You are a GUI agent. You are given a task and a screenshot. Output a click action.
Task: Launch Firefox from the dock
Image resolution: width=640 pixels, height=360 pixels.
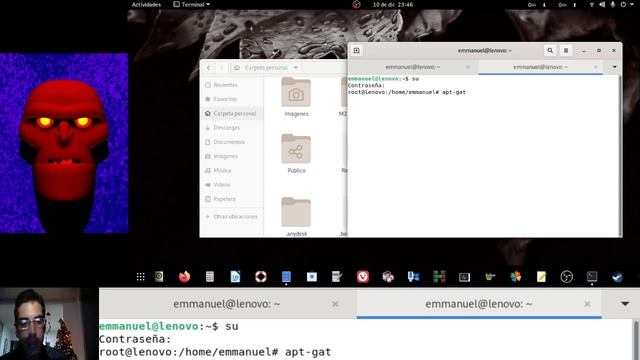point(184,277)
